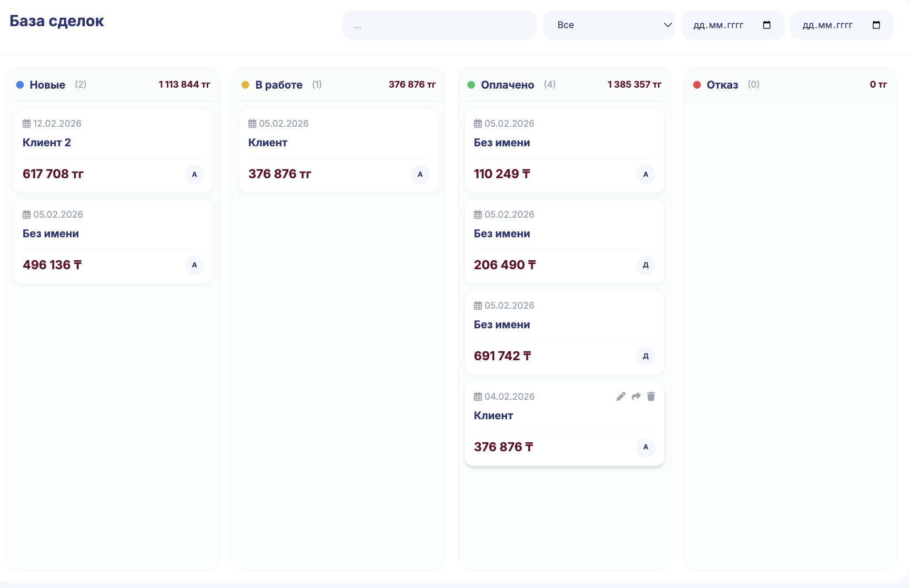Open the calendar picker in the second date field

coord(876,25)
